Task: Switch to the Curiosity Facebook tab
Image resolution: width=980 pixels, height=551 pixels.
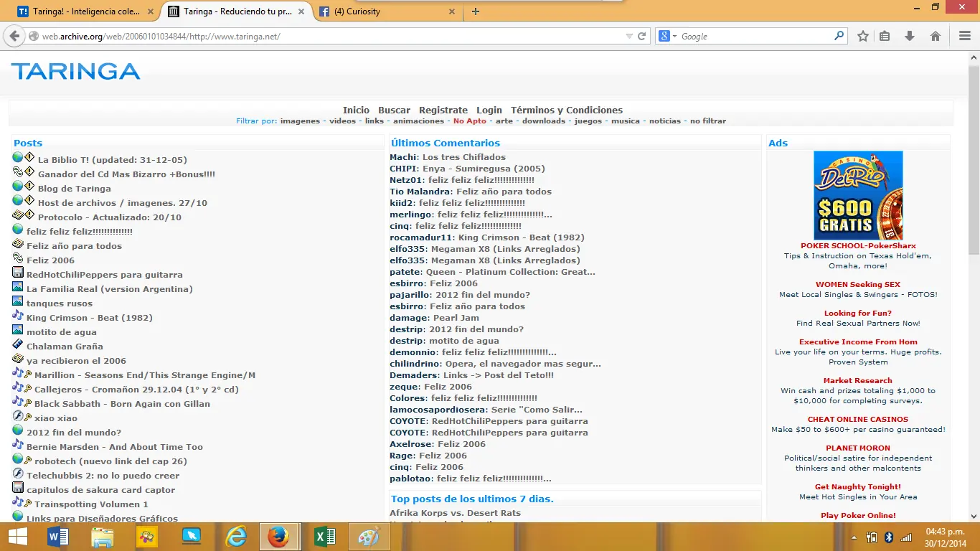Action: click(387, 11)
